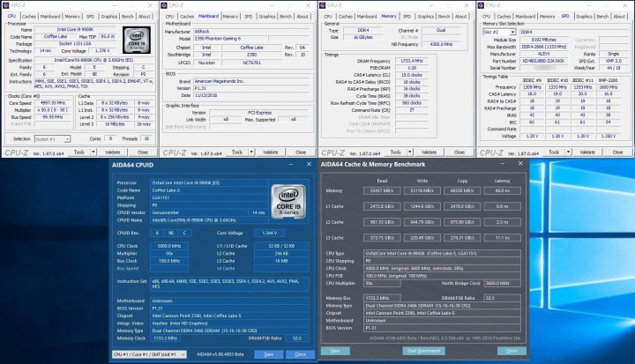Click Start Benchmark in the AIDA64 benchmark window
Screen dimensions: 635x364
point(423,351)
